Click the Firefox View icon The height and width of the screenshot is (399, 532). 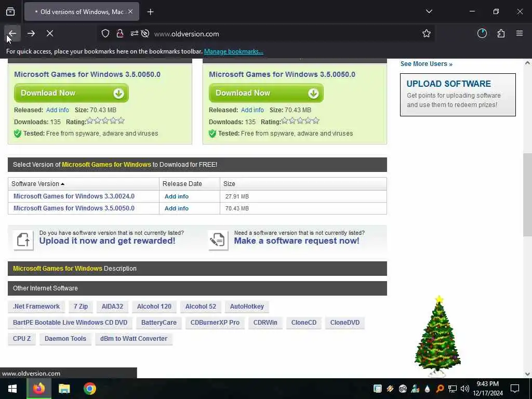(10, 12)
